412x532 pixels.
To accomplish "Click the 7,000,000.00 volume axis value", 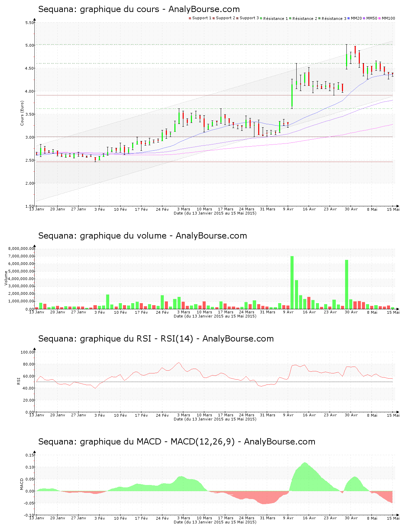I will click(21, 256).
